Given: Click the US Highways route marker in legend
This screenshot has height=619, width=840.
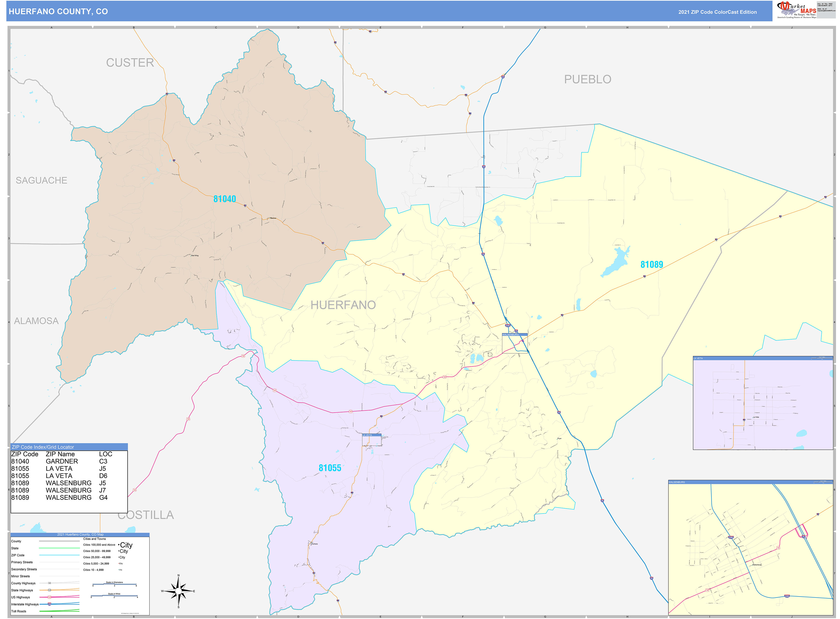Looking at the screenshot, I should point(49,597).
